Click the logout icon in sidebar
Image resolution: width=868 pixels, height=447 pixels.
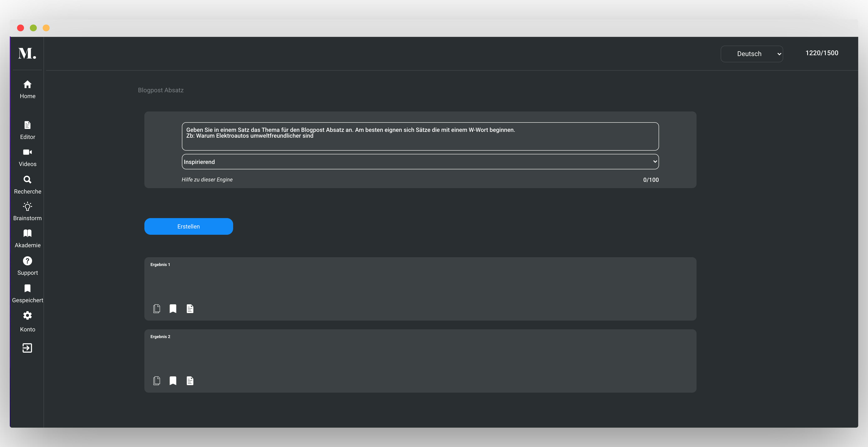pyautogui.click(x=27, y=348)
